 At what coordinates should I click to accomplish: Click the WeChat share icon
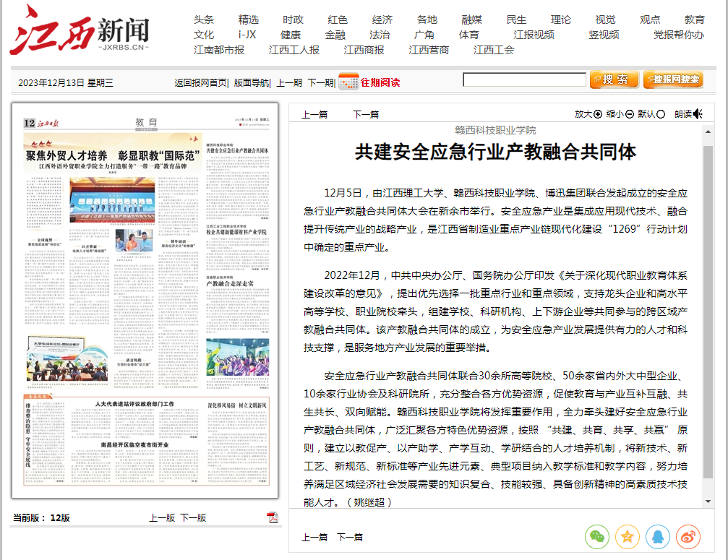coord(597,536)
